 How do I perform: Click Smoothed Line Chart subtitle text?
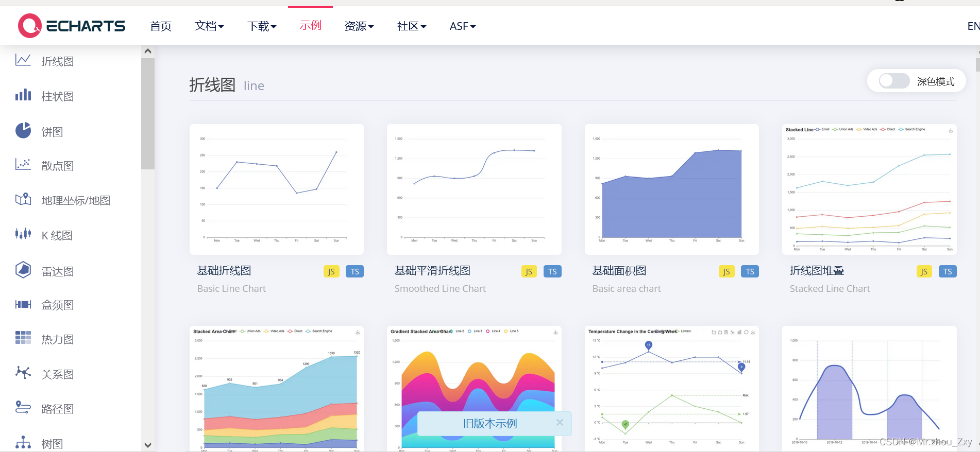pyautogui.click(x=440, y=289)
